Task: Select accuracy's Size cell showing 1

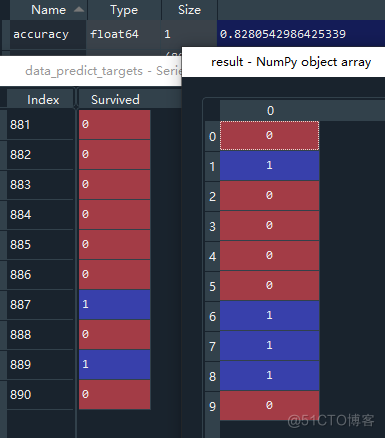Action: 189,34
